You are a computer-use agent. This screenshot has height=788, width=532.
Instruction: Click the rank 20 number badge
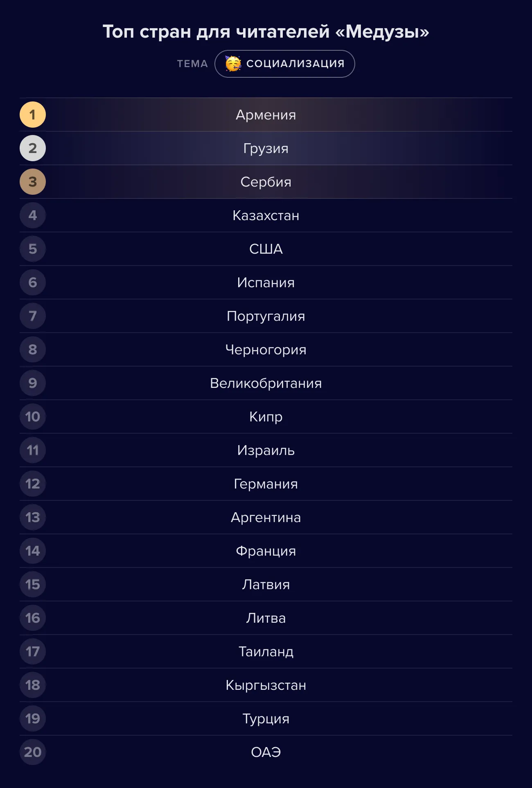point(33,752)
